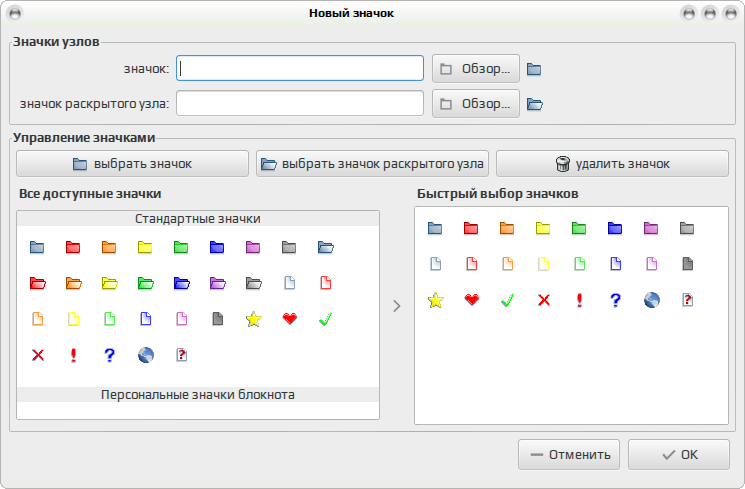The image size is (745, 489).
Task: Select red heart in standard icons list
Action: (x=290, y=318)
